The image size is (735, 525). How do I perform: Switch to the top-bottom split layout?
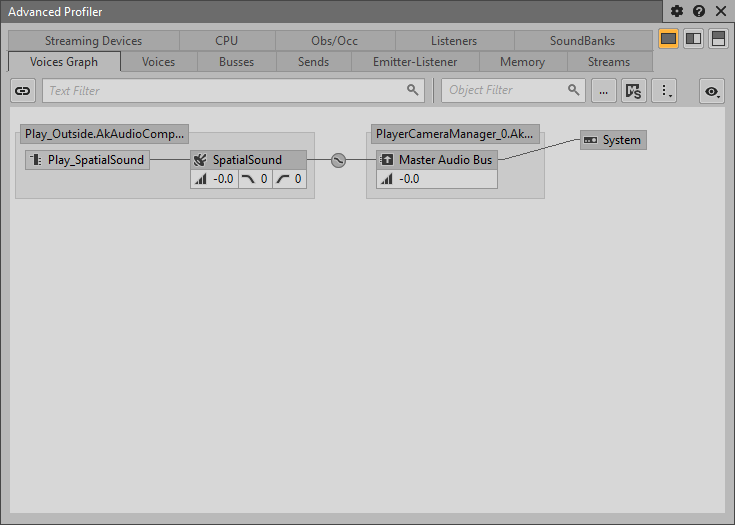718,39
